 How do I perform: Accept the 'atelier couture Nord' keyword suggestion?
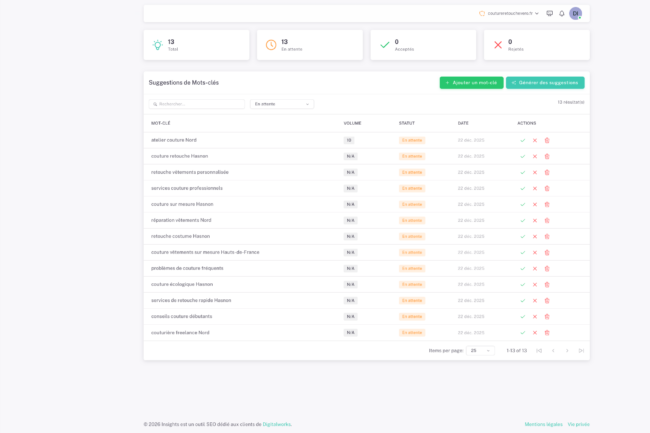[522, 140]
